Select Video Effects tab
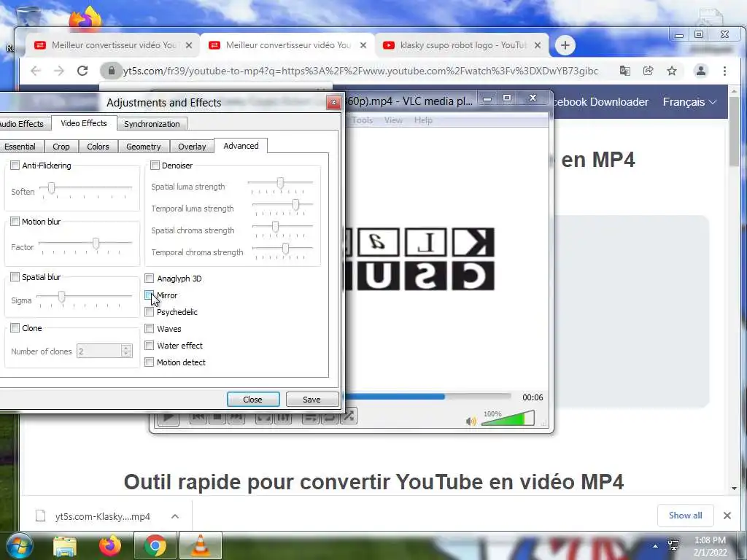This screenshot has width=747, height=560. [x=84, y=123]
